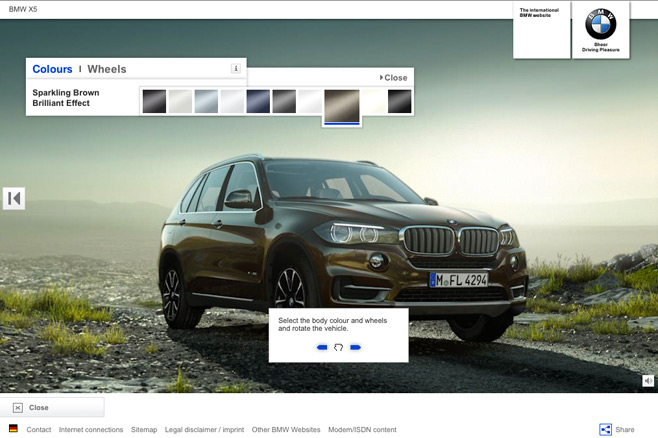Click the X icon beside bottom Close
Screen dimensions: 658x438
18,407
